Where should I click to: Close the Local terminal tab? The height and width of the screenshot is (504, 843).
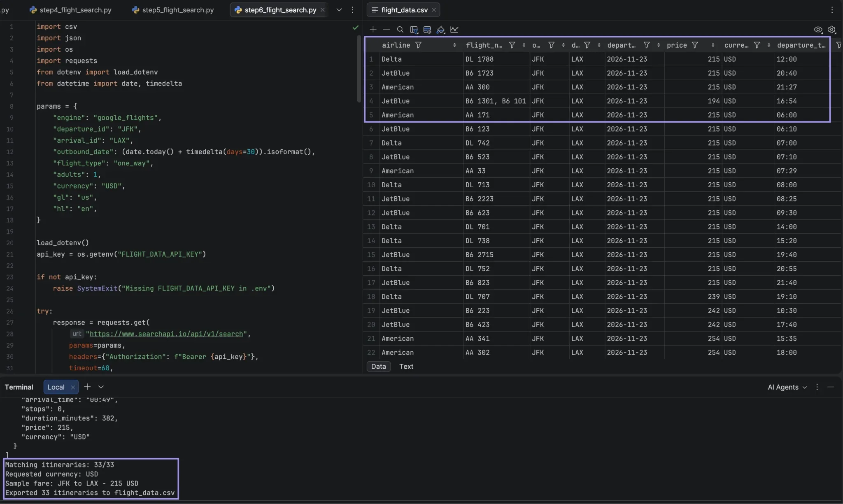click(73, 387)
